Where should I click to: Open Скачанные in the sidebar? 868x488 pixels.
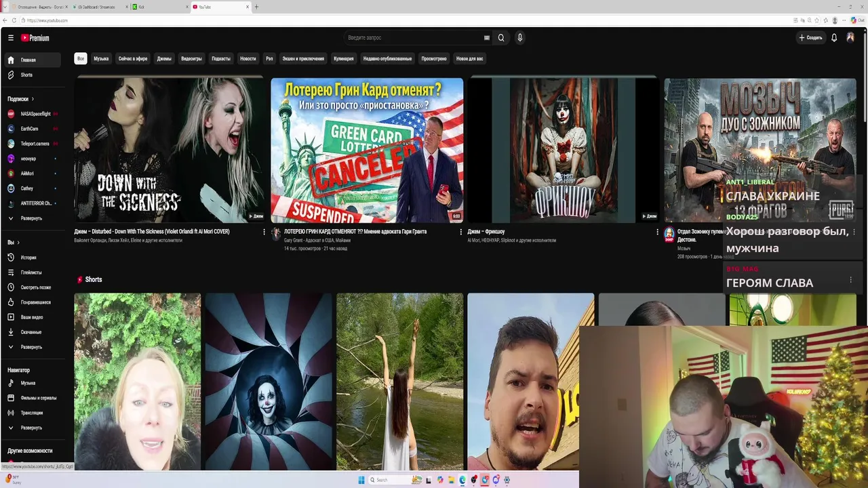[32, 332]
